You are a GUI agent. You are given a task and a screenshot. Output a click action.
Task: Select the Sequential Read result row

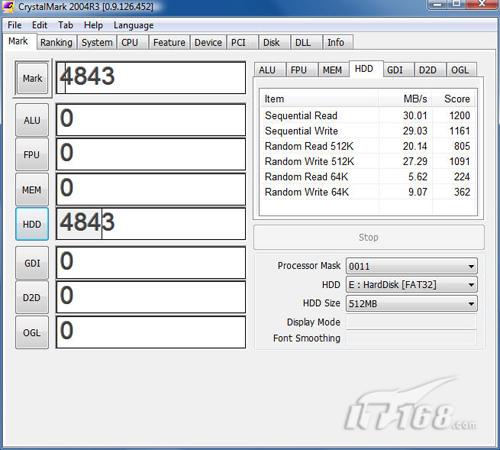point(367,115)
